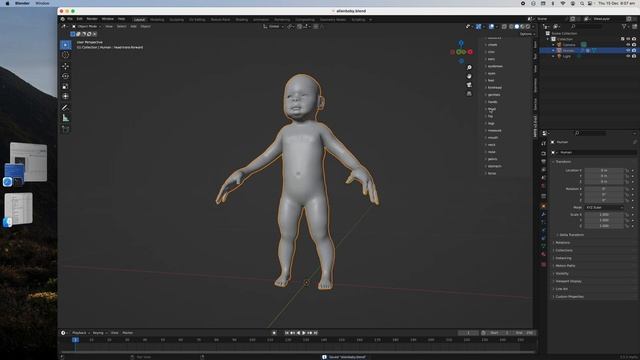The height and width of the screenshot is (360, 640).
Task: Play the animation forward
Action: [x=304, y=333]
